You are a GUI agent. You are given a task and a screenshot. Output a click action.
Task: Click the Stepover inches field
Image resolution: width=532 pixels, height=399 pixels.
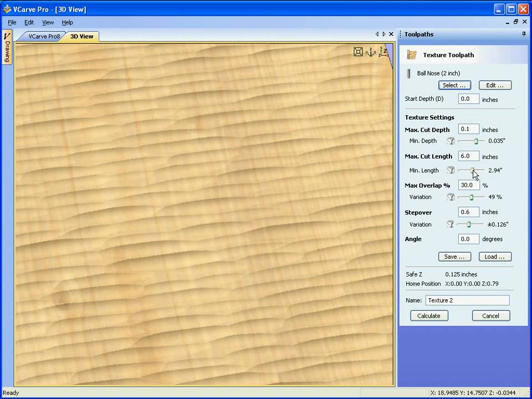click(469, 212)
